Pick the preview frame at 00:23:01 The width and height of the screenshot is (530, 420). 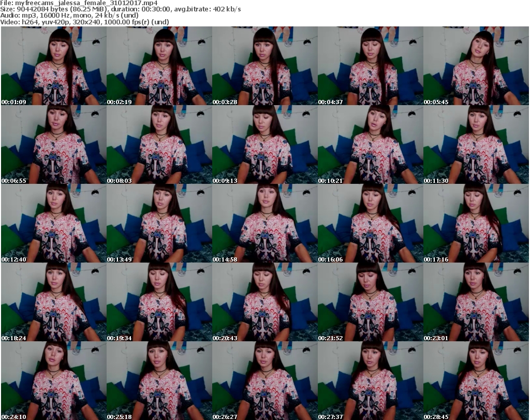pyautogui.click(x=476, y=302)
